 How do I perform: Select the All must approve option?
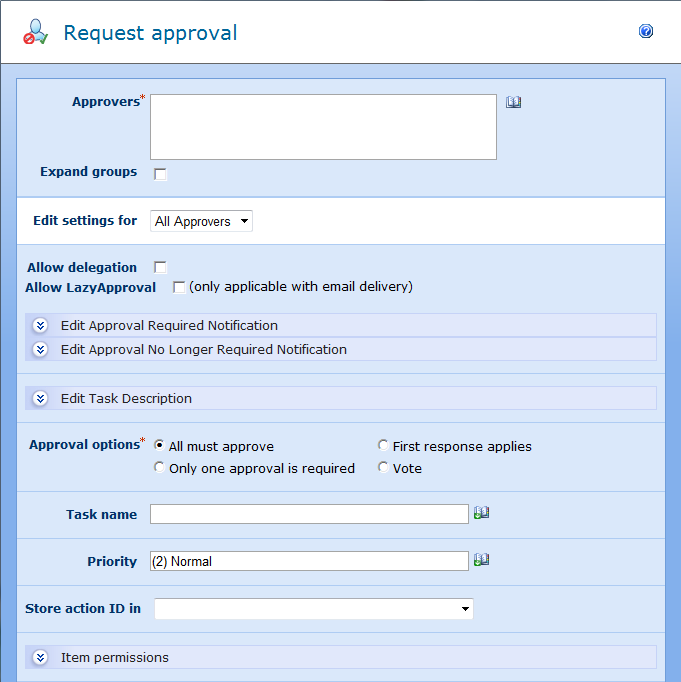click(x=160, y=446)
